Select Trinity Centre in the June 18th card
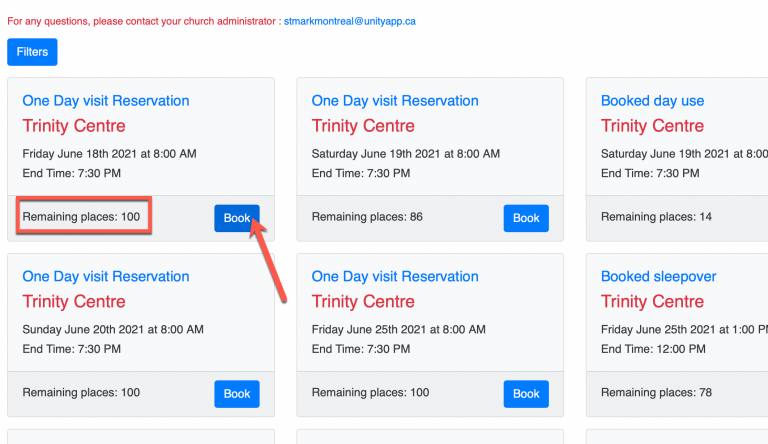 coord(74,126)
